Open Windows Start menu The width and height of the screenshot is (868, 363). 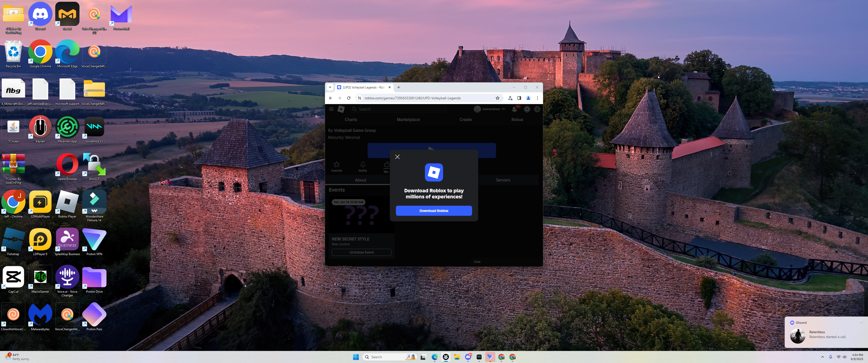click(x=356, y=357)
